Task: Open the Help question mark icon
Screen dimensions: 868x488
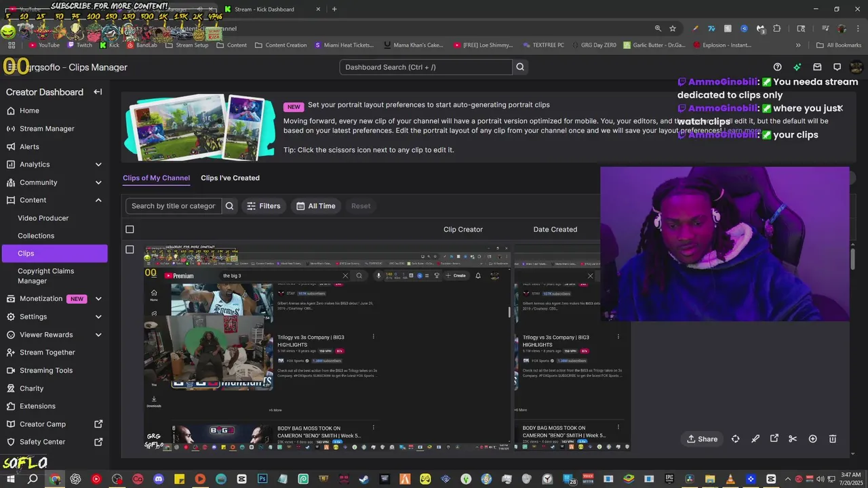Action: [778, 67]
